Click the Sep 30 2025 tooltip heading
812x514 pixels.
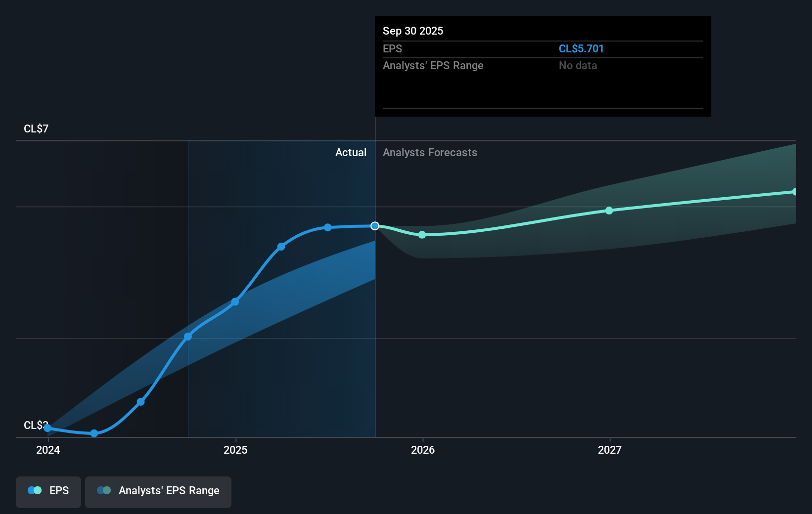[412, 31]
